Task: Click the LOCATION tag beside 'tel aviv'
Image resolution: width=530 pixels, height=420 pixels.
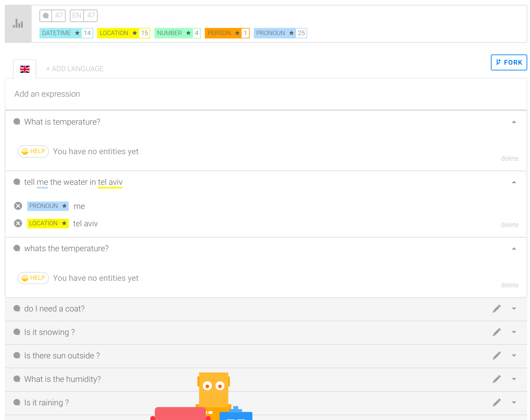Action: pyautogui.click(x=48, y=223)
